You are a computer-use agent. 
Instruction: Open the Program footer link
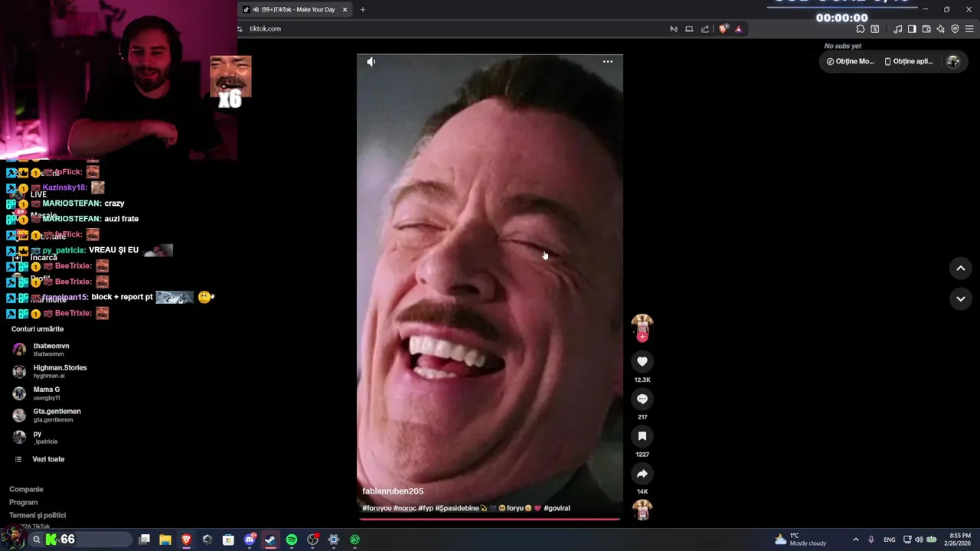click(23, 503)
